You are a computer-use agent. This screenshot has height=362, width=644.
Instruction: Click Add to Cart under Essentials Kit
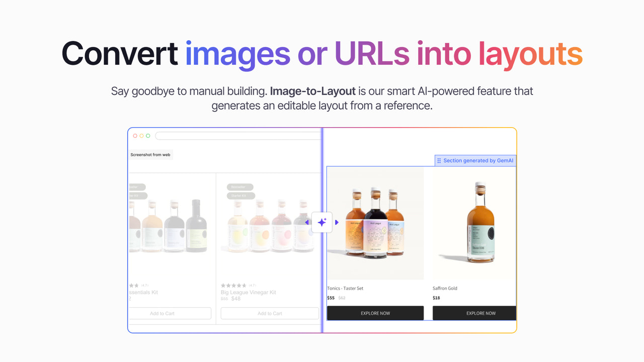coord(170,313)
